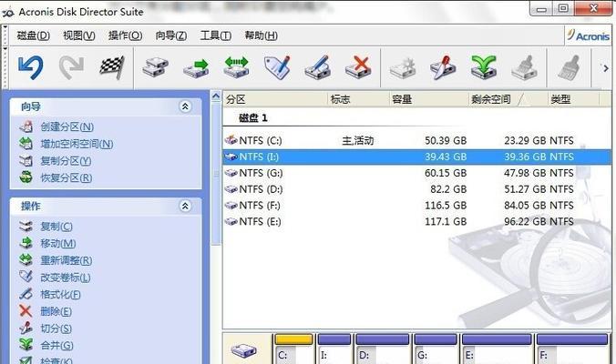Click 格式化(F) operation link

pyautogui.click(x=60, y=294)
